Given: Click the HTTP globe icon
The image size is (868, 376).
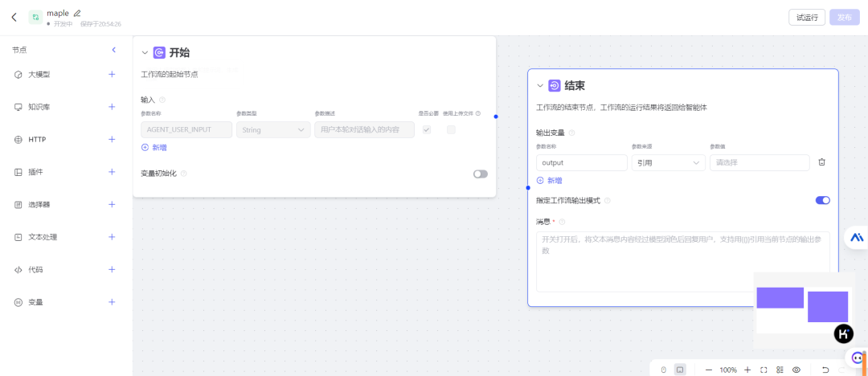Looking at the screenshot, I should [x=18, y=140].
